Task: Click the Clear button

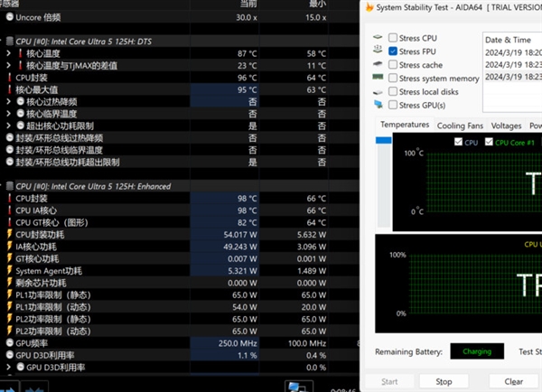Action: click(513, 381)
